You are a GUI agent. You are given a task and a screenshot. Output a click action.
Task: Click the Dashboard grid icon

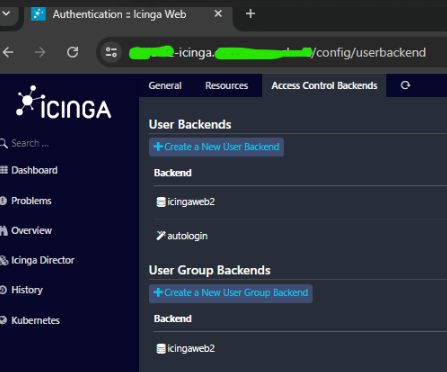coord(4,170)
